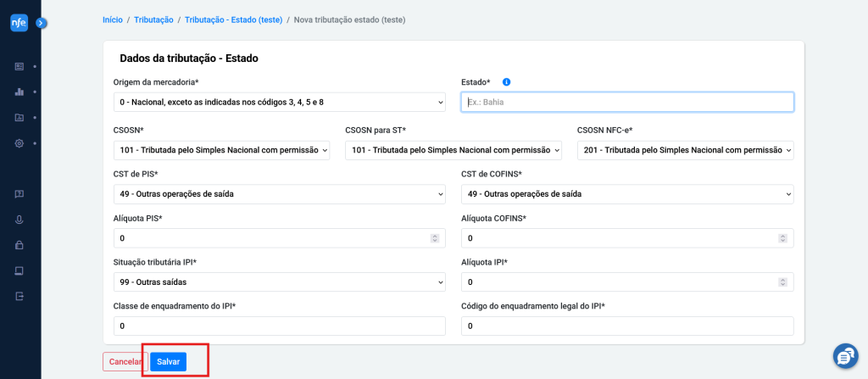The width and height of the screenshot is (868, 379).
Task: Focus the Estado input field
Action: 627,102
